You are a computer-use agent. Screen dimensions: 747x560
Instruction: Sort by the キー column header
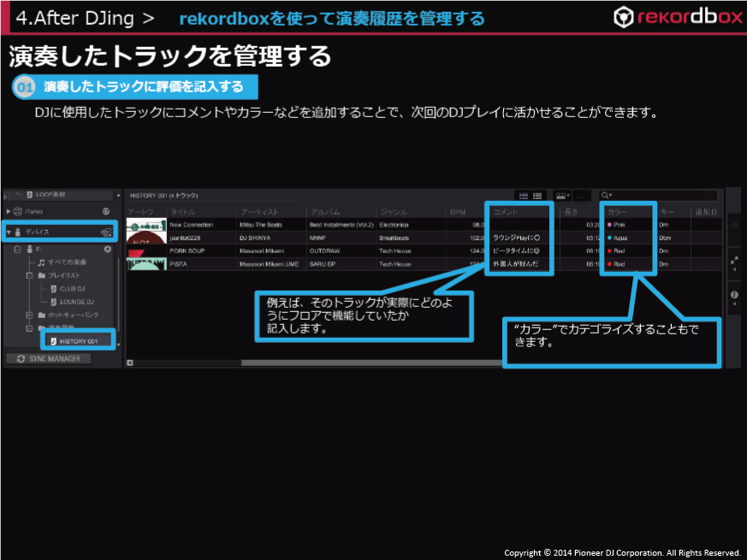coord(667,212)
